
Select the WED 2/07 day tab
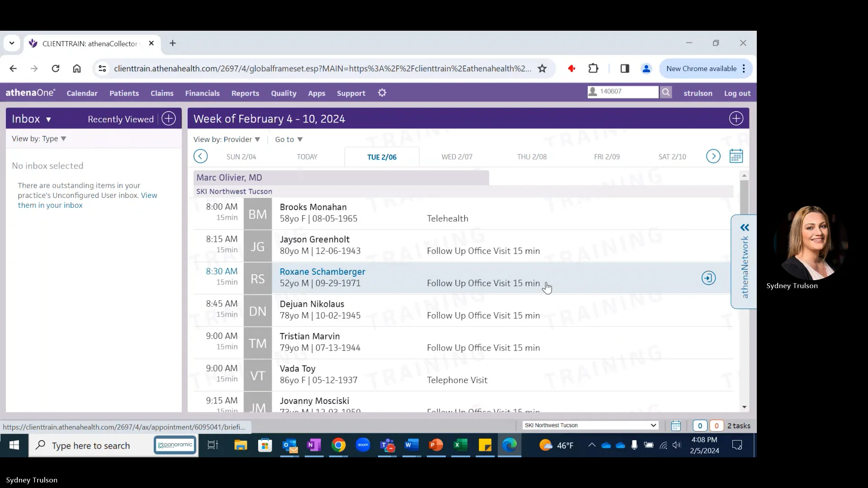[x=457, y=156]
